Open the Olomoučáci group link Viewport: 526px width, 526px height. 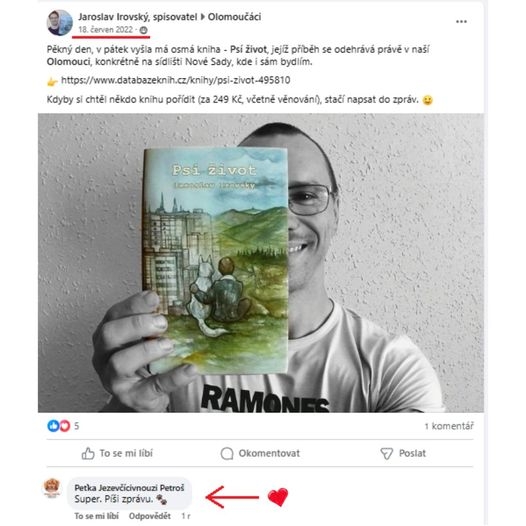pos(234,17)
